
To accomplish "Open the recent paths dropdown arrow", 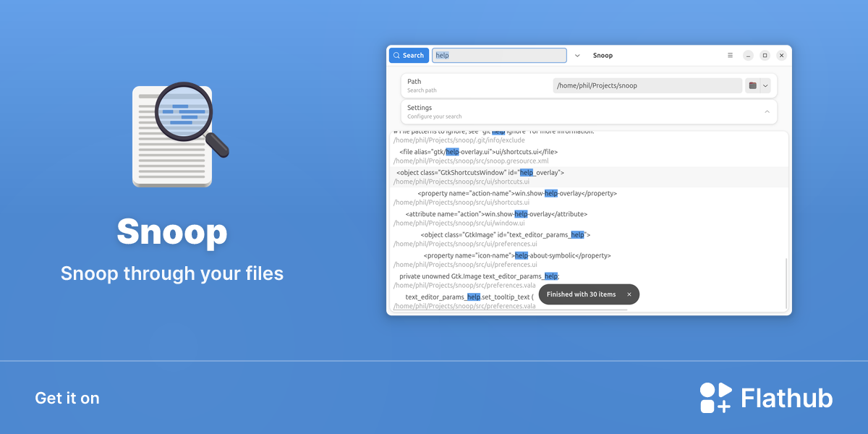I will click(765, 85).
